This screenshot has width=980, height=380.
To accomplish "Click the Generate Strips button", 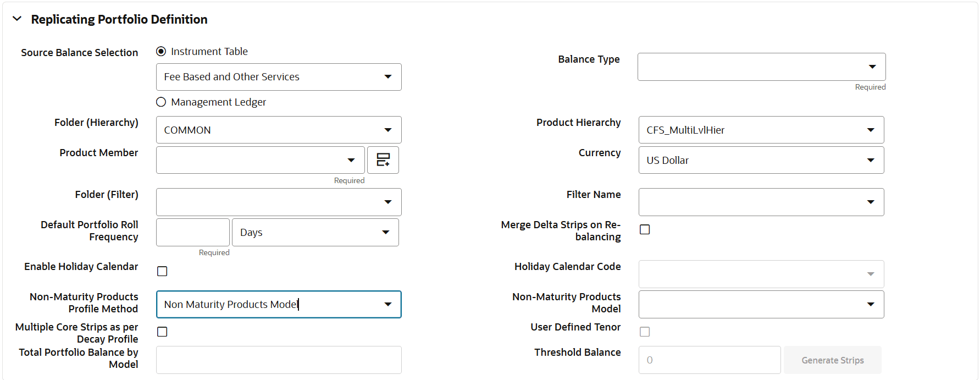I will [x=832, y=360].
